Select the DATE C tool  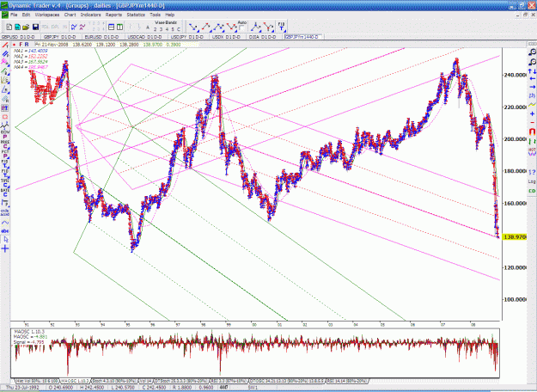[5, 193]
